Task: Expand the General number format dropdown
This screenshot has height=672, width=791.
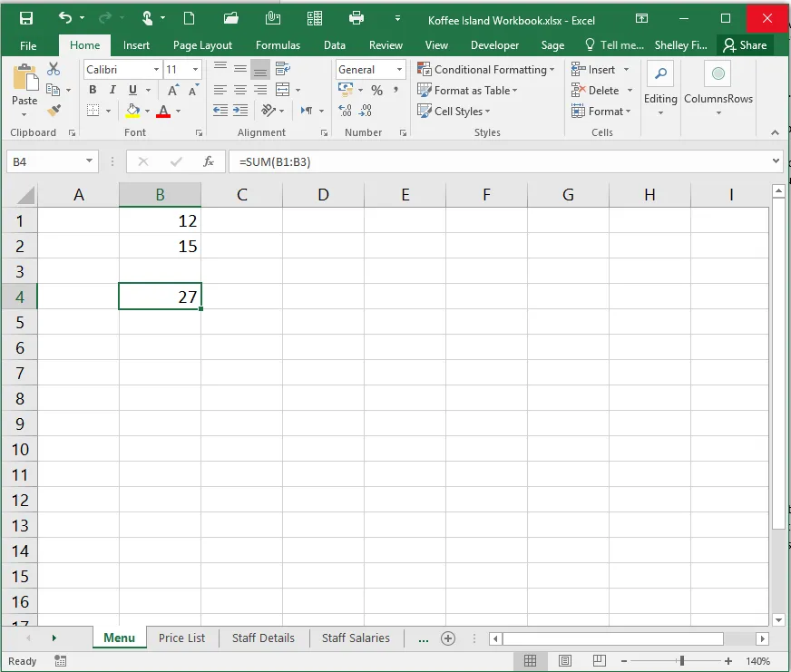Action: point(399,70)
